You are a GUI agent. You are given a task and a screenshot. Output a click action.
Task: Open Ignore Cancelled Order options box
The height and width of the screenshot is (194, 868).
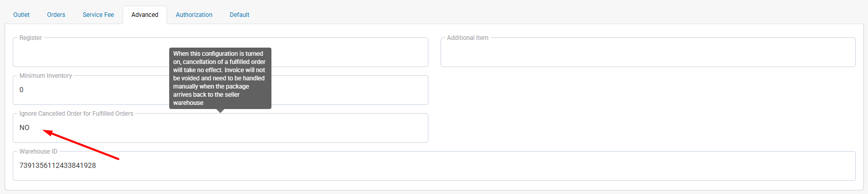pyautogui.click(x=220, y=128)
